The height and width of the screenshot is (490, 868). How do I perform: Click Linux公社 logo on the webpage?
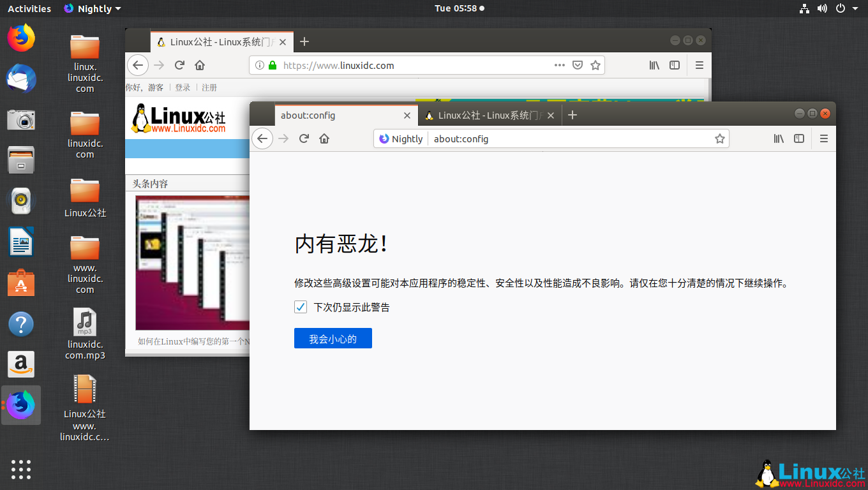(179, 119)
